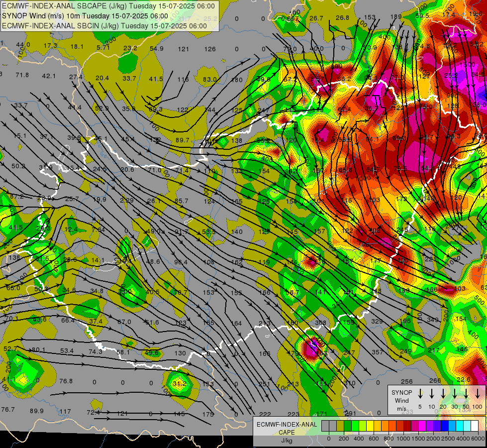This screenshot has height=448, width=487.
Task: Click the map value 71.8
Action: pyautogui.click(x=22, y=75)
